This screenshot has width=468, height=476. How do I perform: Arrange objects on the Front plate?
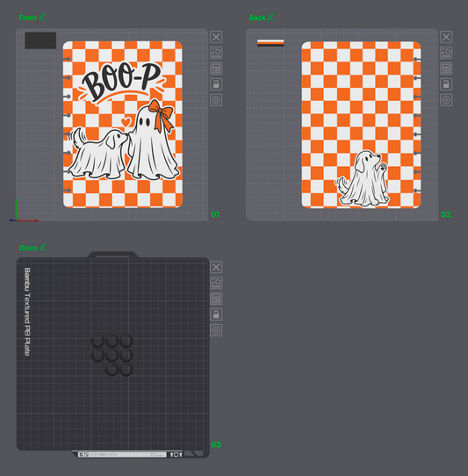pos(216,69)
